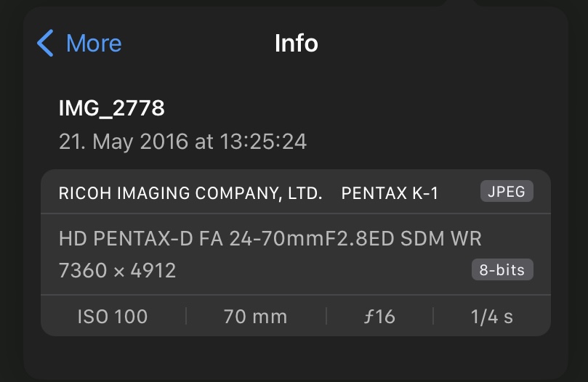Click the 1/4 s shutter speed
Viewport: 588px width, 382px height.
pyautogui.click(x=491, y=317)
